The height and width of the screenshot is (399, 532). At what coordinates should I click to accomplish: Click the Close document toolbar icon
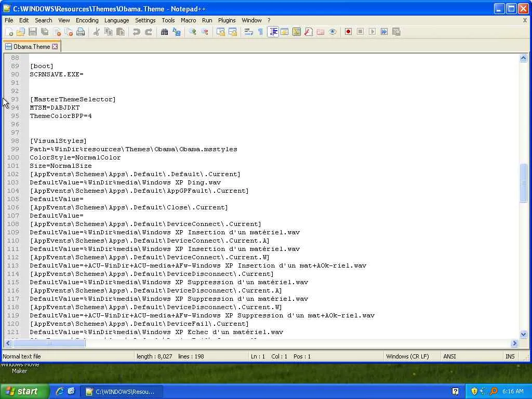coord(57,32)
